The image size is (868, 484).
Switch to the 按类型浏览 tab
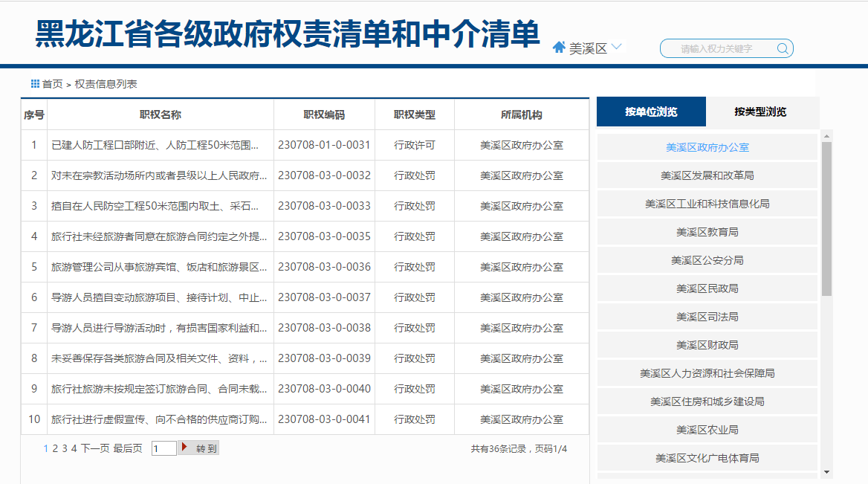760,112
